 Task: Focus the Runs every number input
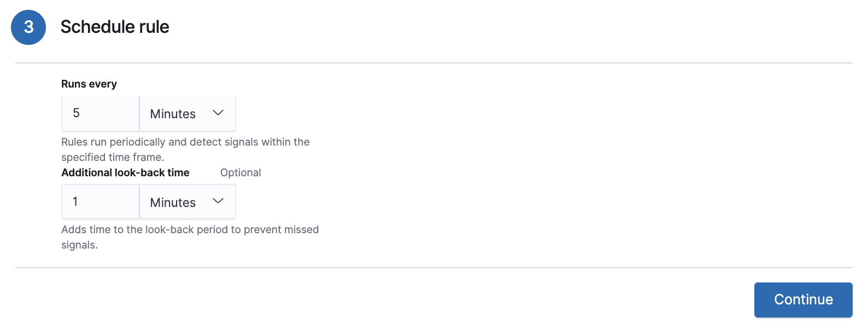(x=101, y=113)
